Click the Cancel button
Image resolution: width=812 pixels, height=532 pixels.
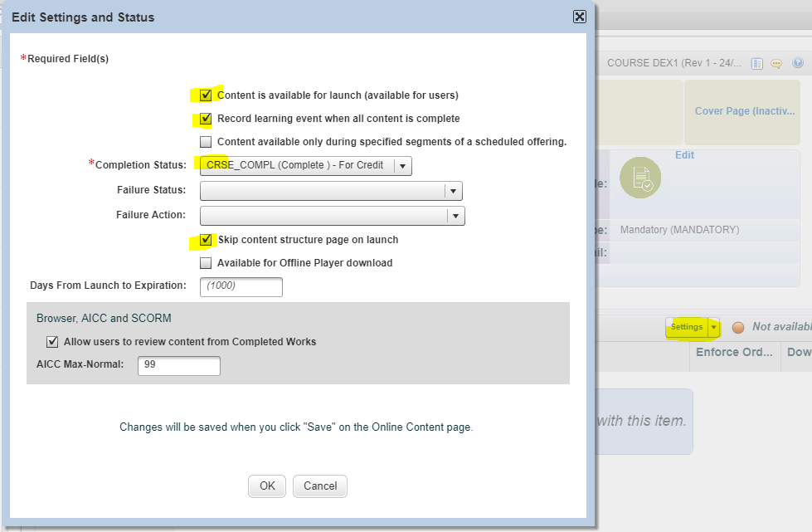(320, 486)
